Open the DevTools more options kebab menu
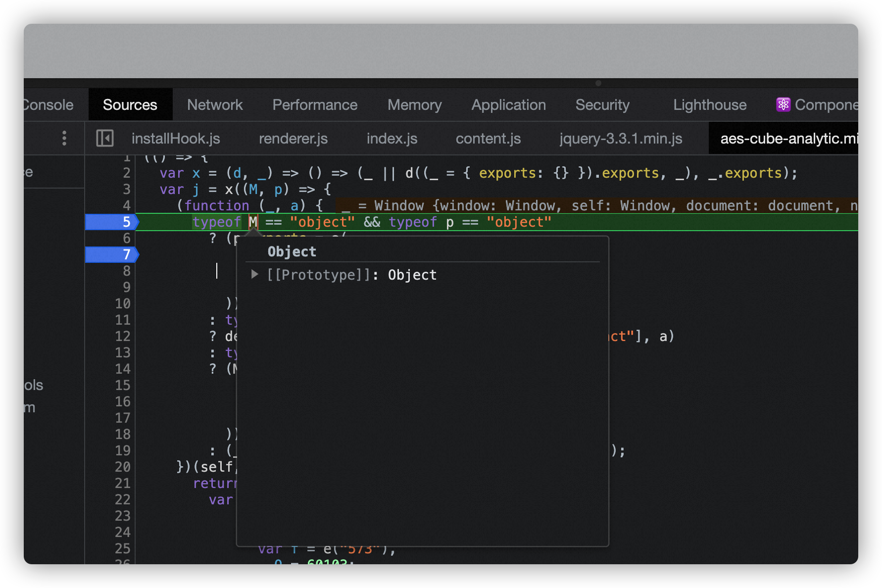The height and width of the screenshot is (588, 882). click(64, 139)
